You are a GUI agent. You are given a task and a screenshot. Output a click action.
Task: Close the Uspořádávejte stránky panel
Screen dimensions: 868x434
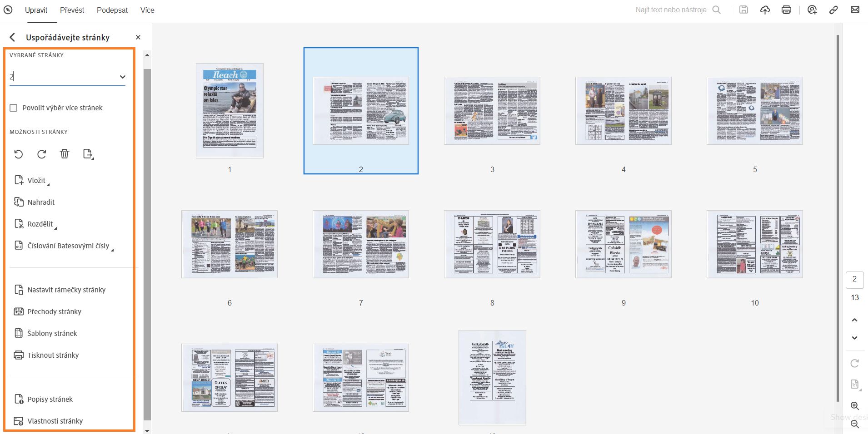click(138, 37)
